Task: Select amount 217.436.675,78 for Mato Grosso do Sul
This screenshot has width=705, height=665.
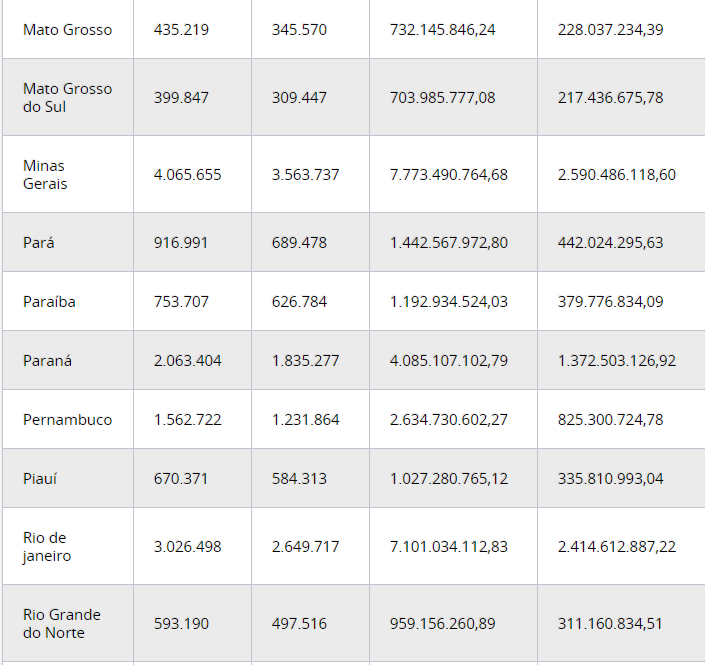Action: coord(610,98)
